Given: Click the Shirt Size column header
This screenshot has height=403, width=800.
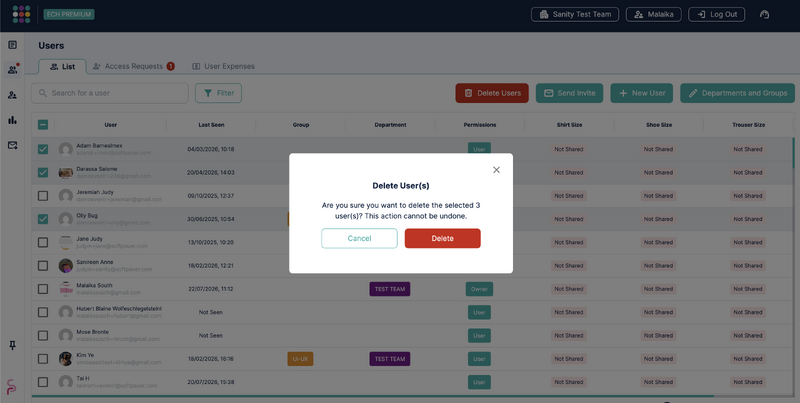Looking at the screenshot, I should point(569,125).
